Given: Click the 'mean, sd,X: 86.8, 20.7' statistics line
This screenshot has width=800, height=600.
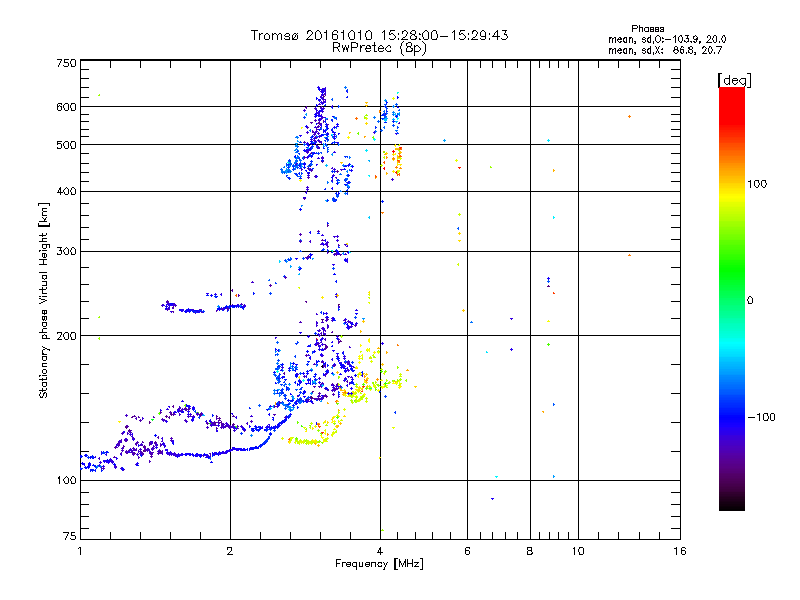Looking at the screenshot, I should [x=665, y=51].
